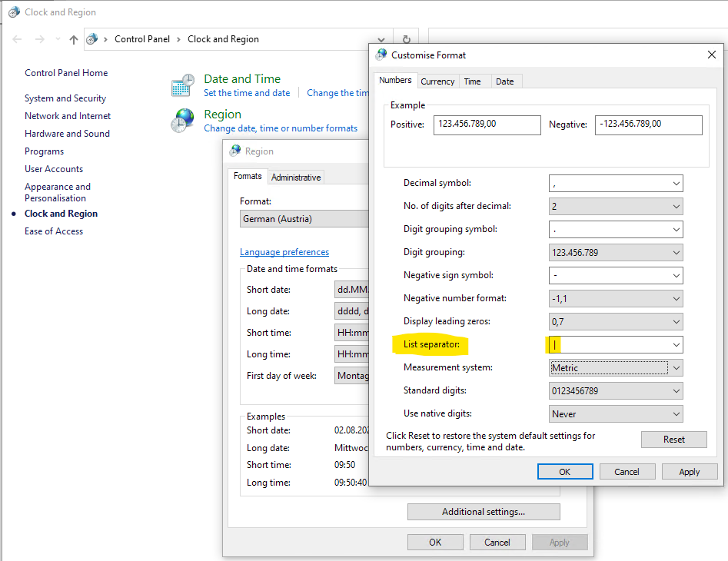Screen dimensions: 728x561
Task: Click Control Panel icon in address bar
Action: tap(93, 39)
